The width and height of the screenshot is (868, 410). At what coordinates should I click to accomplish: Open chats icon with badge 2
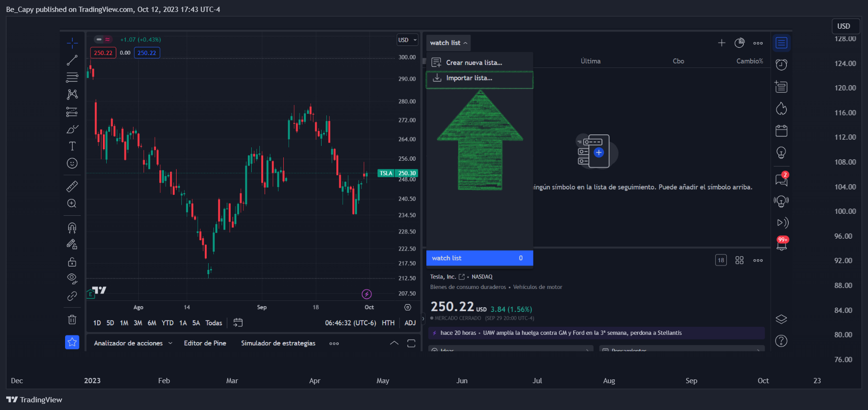(781, 179)
